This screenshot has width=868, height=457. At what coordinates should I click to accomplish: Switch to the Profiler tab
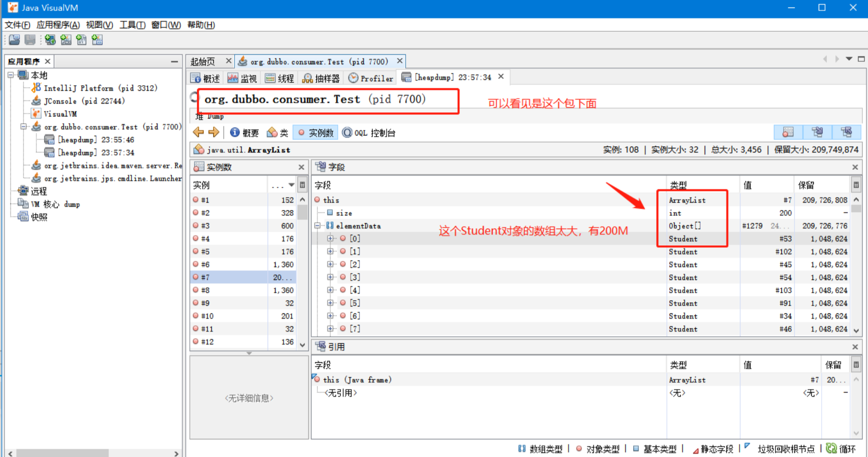[x=371, y=78]
